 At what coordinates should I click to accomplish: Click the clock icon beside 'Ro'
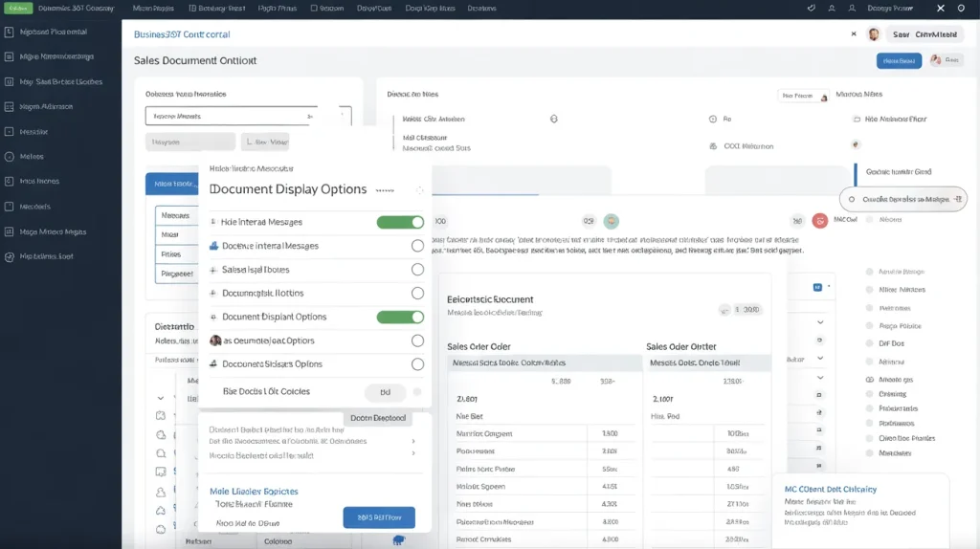[x=712, y=119]
